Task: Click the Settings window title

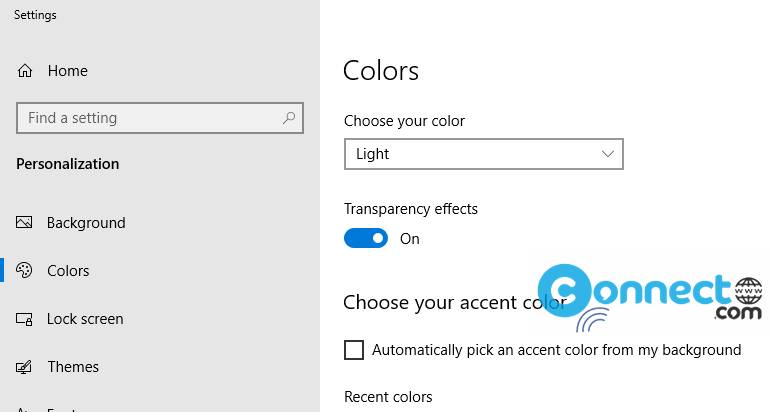Action: (35, 15)
